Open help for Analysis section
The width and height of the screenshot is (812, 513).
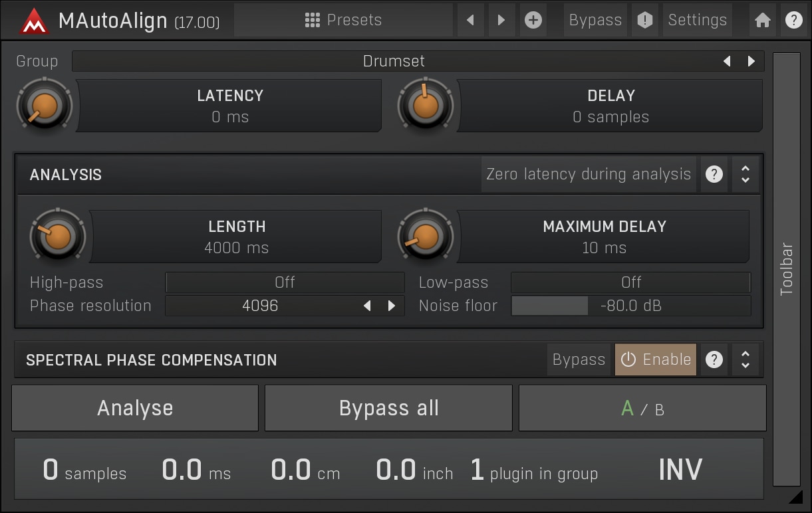714,174
